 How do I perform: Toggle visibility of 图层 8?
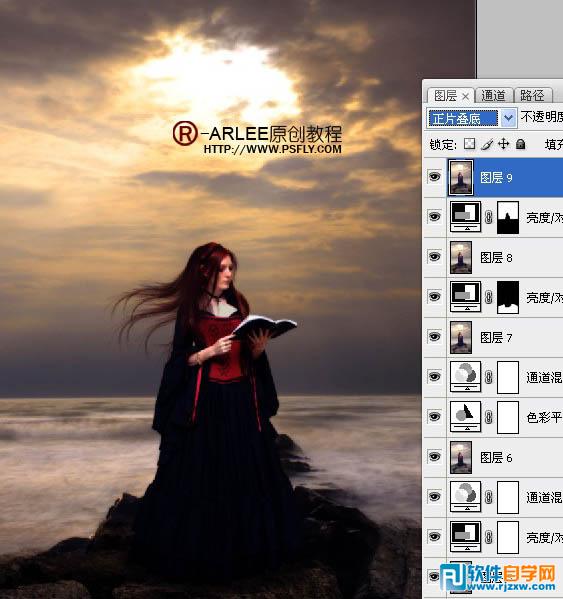pyautogui.click(x=434, y=257)
